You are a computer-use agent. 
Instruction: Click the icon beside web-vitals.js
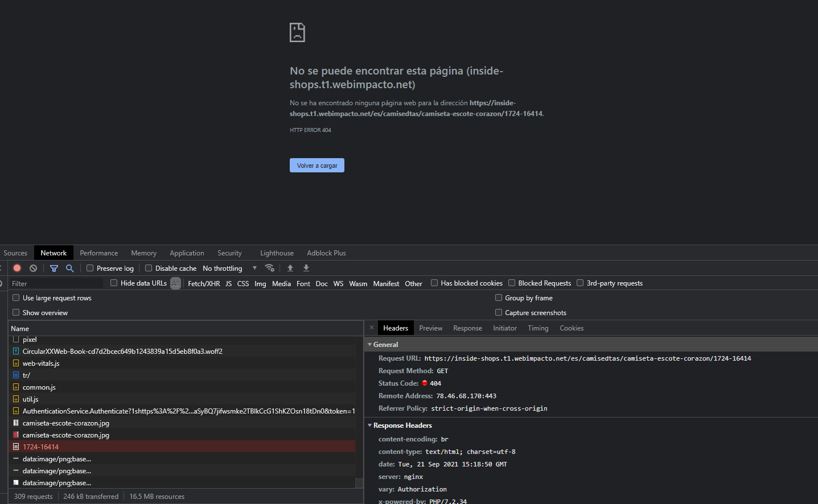[x=16, y=363]
